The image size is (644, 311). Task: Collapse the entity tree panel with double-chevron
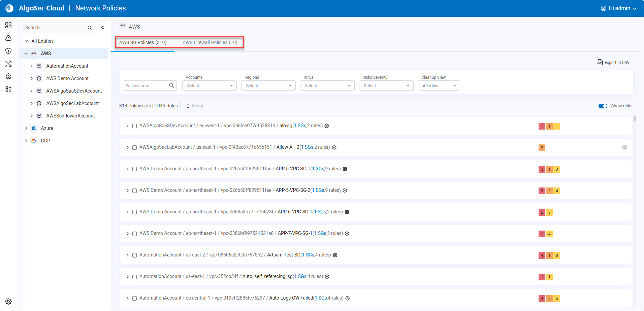(103, 28)
